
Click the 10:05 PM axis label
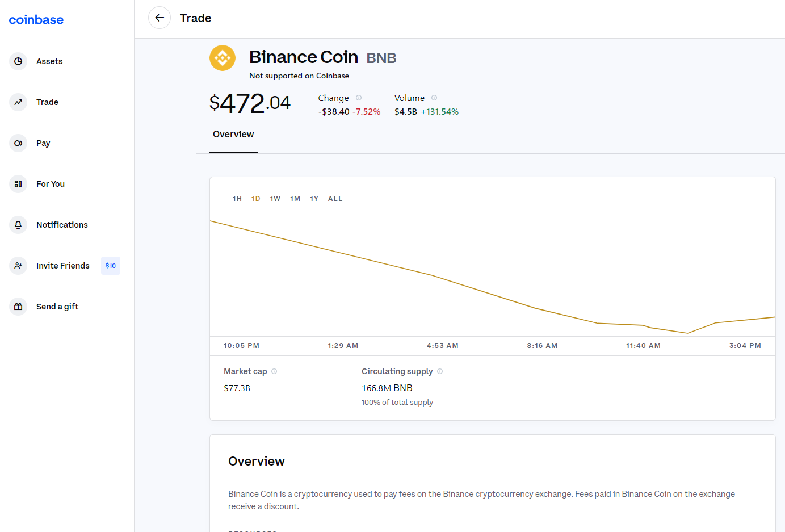click(241, 346)
